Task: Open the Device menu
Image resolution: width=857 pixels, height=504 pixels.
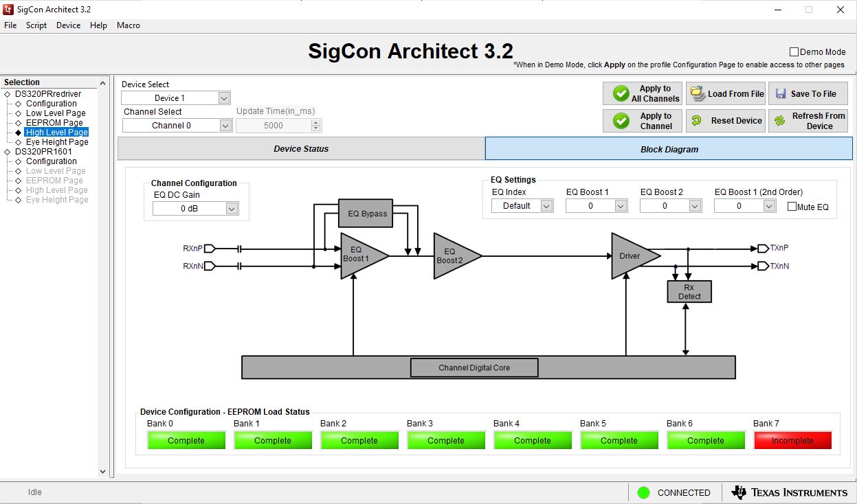Action: [68, 25]
